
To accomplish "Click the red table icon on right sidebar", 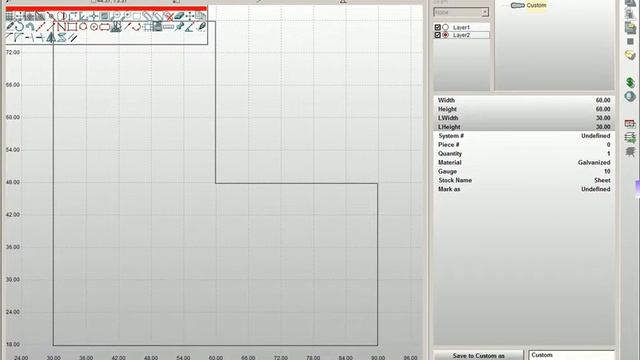I will [x=630, y=124].
